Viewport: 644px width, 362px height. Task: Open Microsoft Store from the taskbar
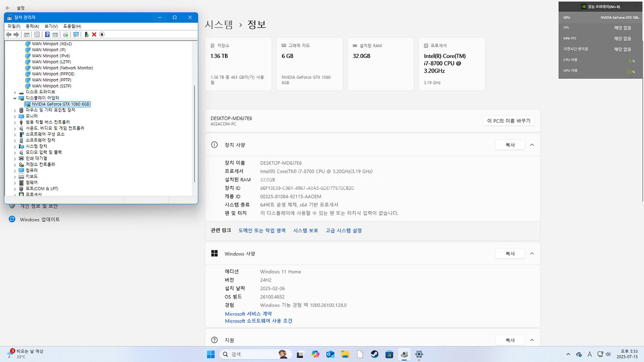(x=389, y=354)
